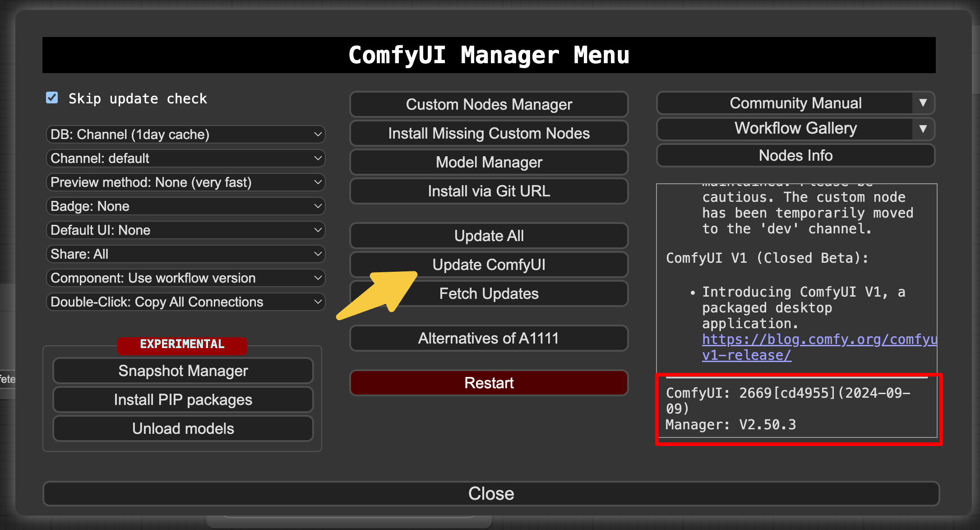Open the DB Channel cache dropdown

click(185, 135)
